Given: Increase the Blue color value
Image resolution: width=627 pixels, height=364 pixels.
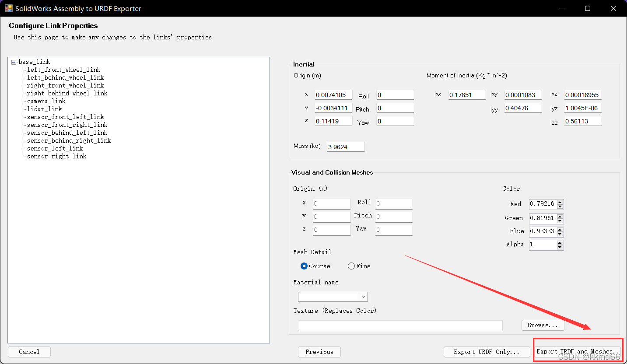Looking at the screenshot, I should click(560, 229).
